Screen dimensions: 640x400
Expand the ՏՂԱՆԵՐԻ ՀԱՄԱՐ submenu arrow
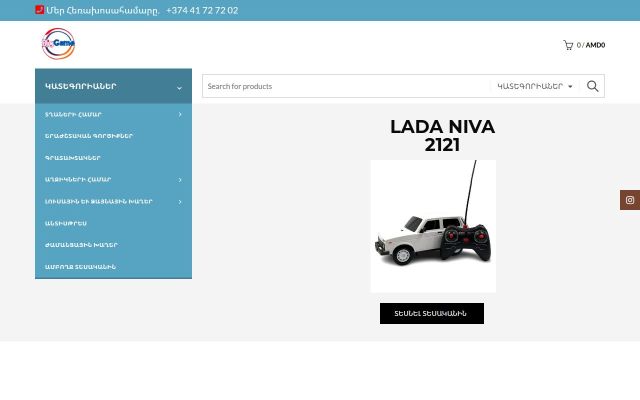[180, 115]
